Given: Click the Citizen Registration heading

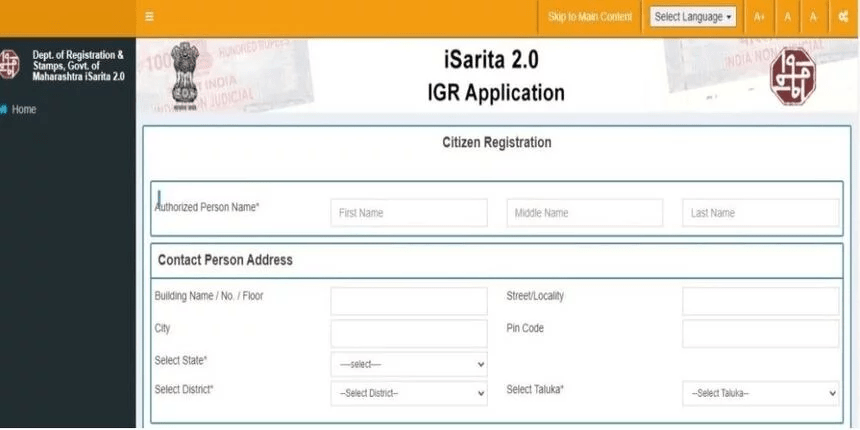Looking at the screenshot, I should click(x=497, y=143).
